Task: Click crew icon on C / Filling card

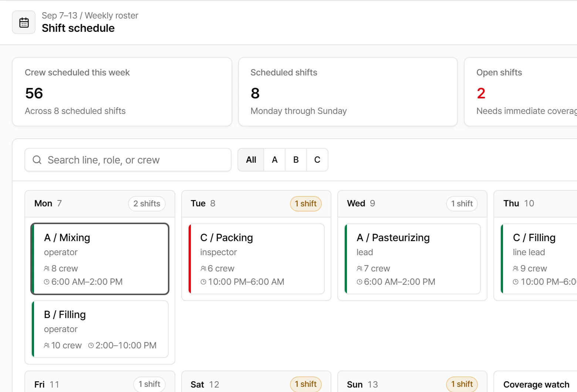Action: click(x=516, y=268)
